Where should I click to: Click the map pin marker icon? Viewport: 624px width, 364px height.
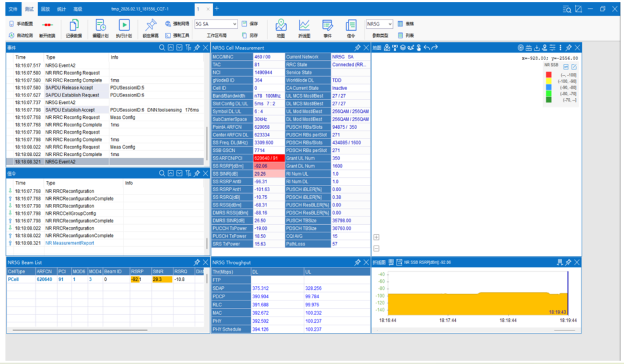[544, 48]
